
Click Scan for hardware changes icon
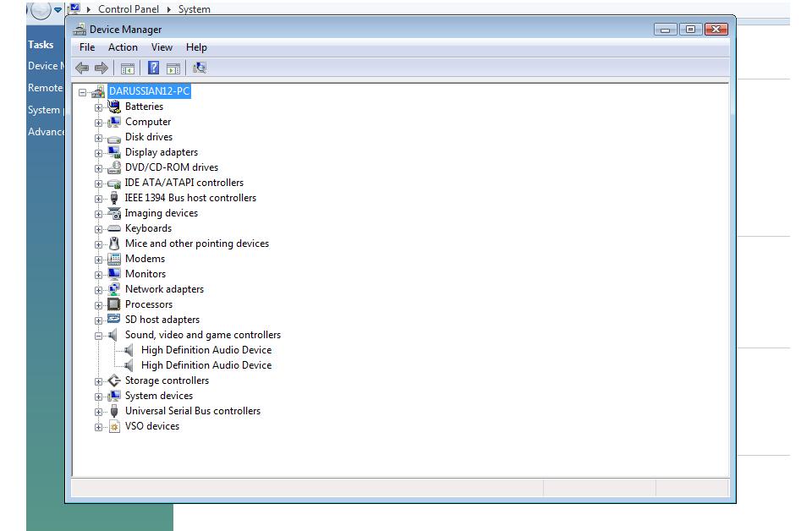click(x=200, y=68)
